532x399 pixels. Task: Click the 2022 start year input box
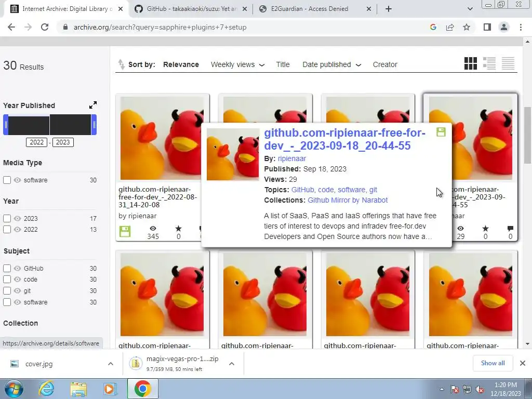tap(37, 142)
